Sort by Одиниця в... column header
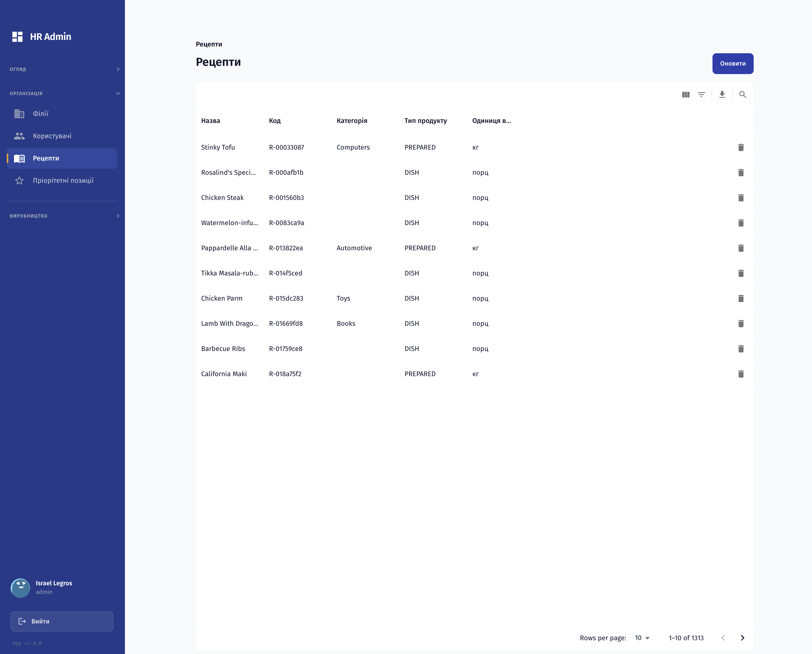 tap(492, 121)
